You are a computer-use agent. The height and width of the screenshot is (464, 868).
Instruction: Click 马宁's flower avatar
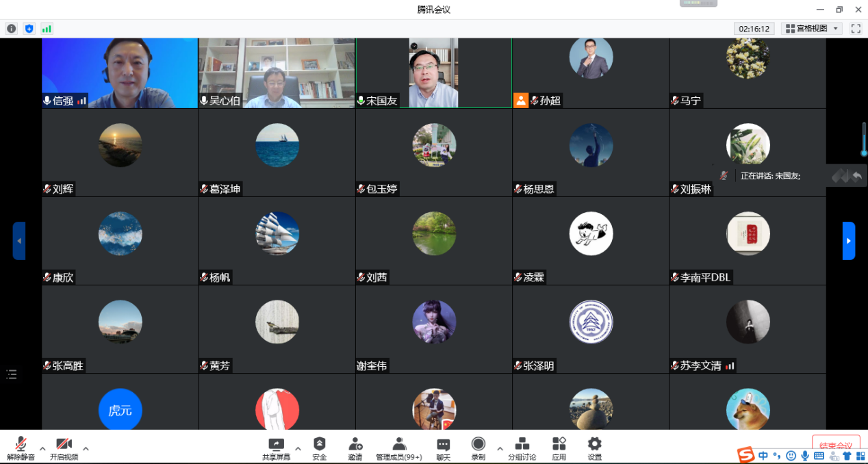pos(748,57)
